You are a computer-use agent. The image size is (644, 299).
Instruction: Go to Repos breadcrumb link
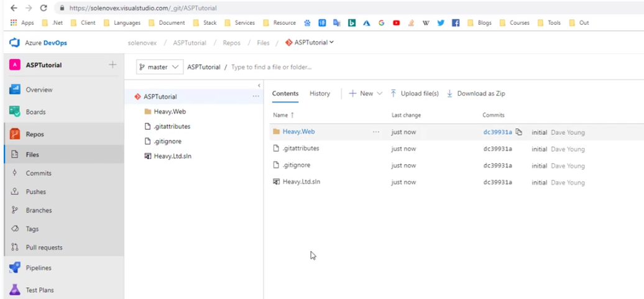tap(232, 43)
